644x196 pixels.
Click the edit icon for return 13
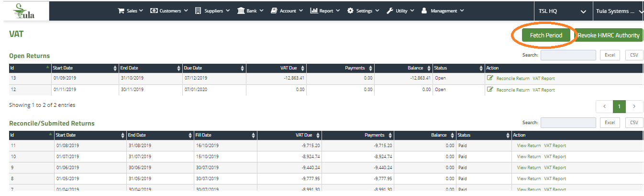tap(489, 78)
